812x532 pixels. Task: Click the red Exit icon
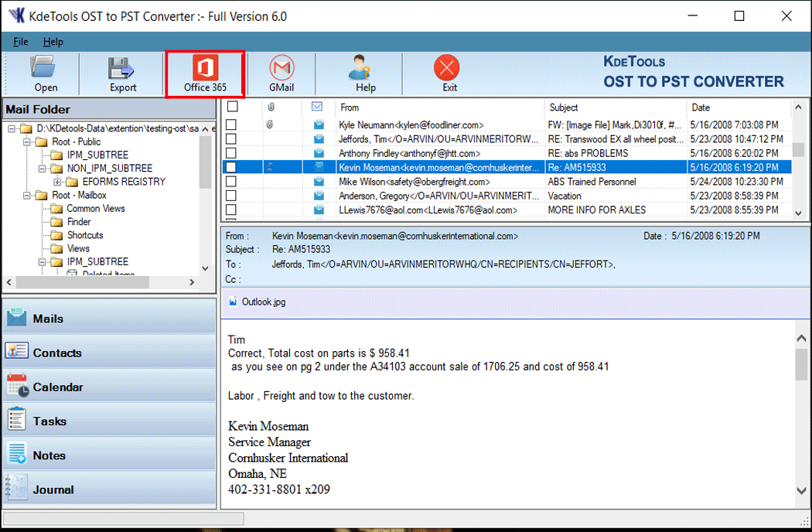[x=447, y=68]
